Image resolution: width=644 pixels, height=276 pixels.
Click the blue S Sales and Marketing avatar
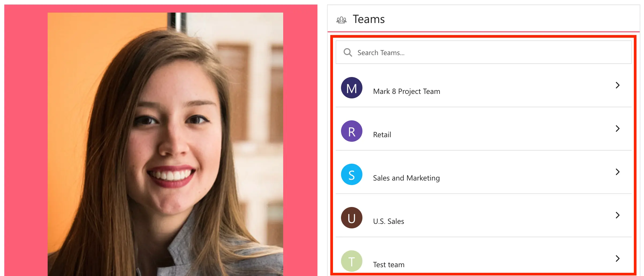click(352, 174)
